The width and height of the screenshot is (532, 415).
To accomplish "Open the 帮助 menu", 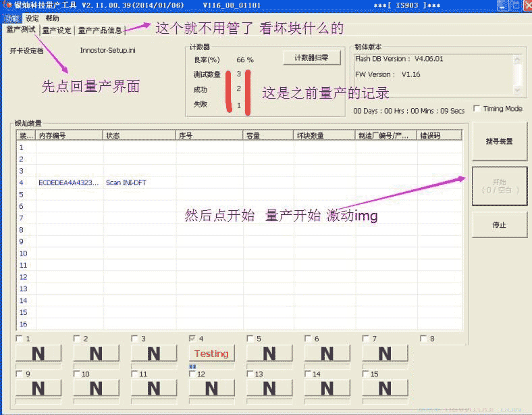I will tap(52, 18).
